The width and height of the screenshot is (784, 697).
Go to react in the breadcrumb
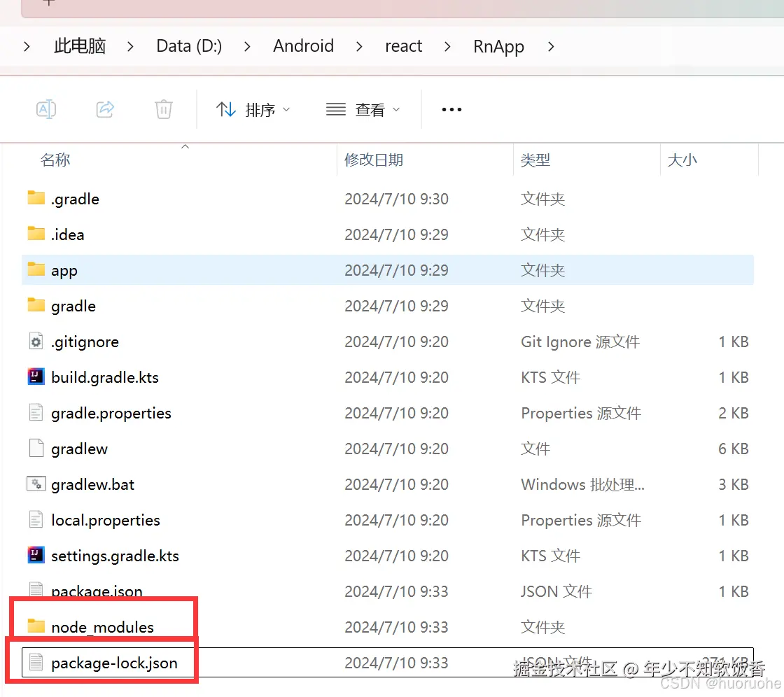[403, 46]
